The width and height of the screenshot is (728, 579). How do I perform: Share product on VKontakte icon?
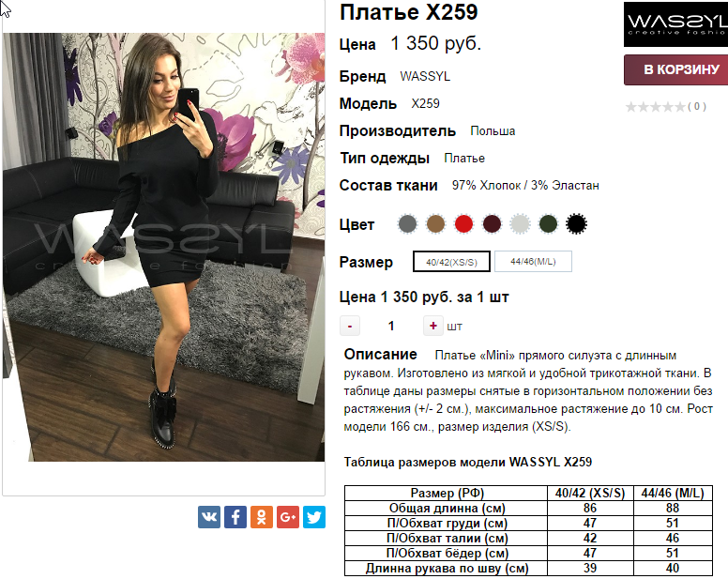pyautogui.click(x=209, y=517)
